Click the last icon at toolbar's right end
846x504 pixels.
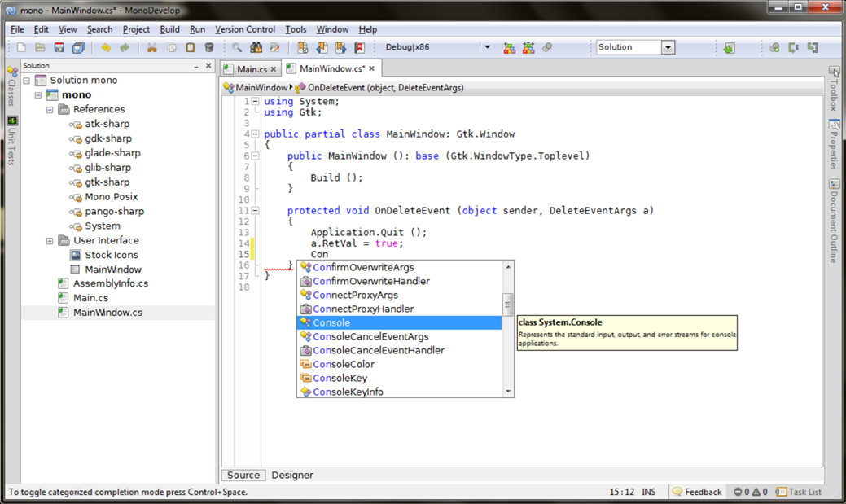[813, 47]
